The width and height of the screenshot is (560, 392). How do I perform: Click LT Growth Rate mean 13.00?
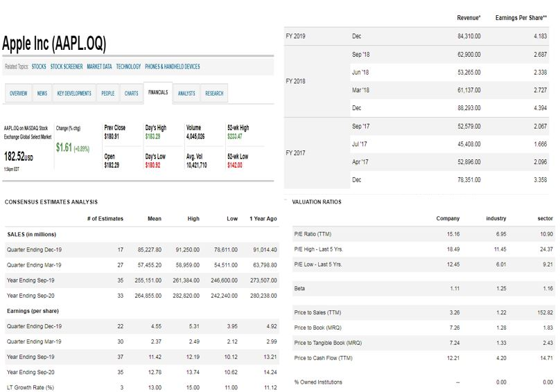pyautogui.click(x=155, y=387)
